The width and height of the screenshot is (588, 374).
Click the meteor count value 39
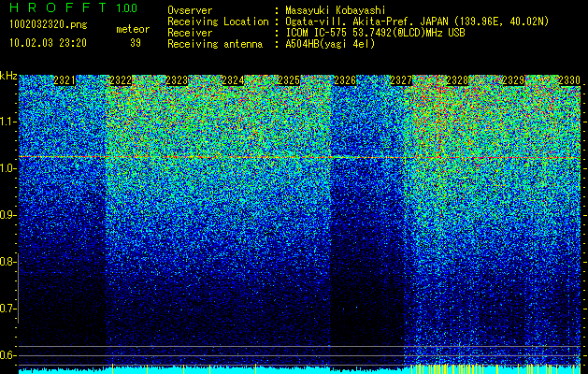(x=136, y=43)
